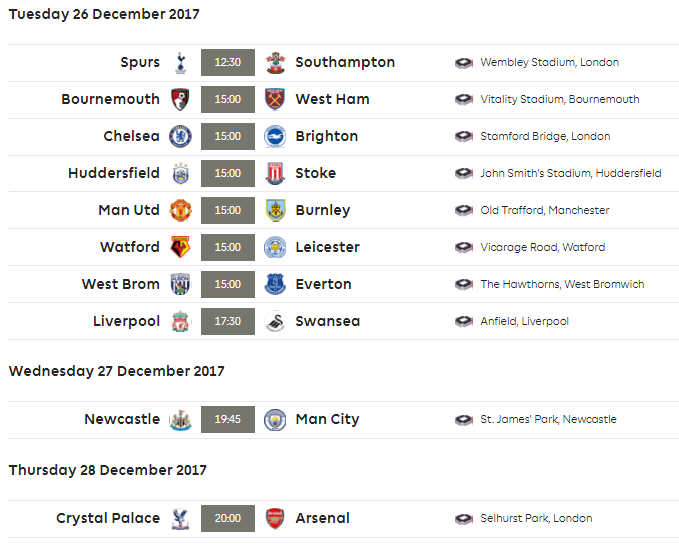Viewport: 679px width, 545px height.
Task: Open the Man Utd crest icon
Action: tap(181, 210)
